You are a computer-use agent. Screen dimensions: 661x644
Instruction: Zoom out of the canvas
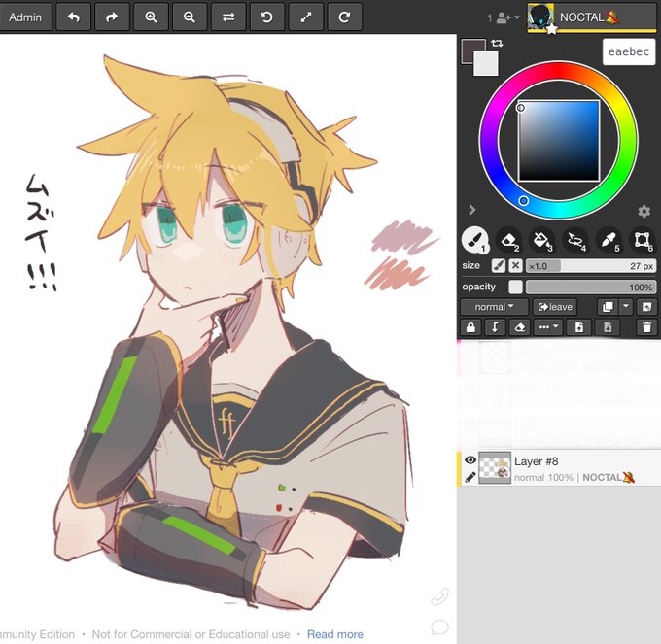190,17
